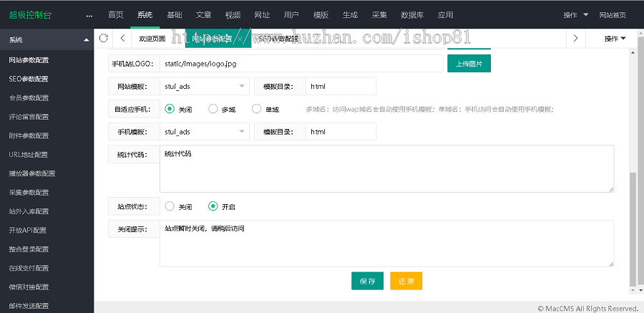Screen dimensions: 644x313
Task: Open the 文章 top menu
Action: (204, 15)
